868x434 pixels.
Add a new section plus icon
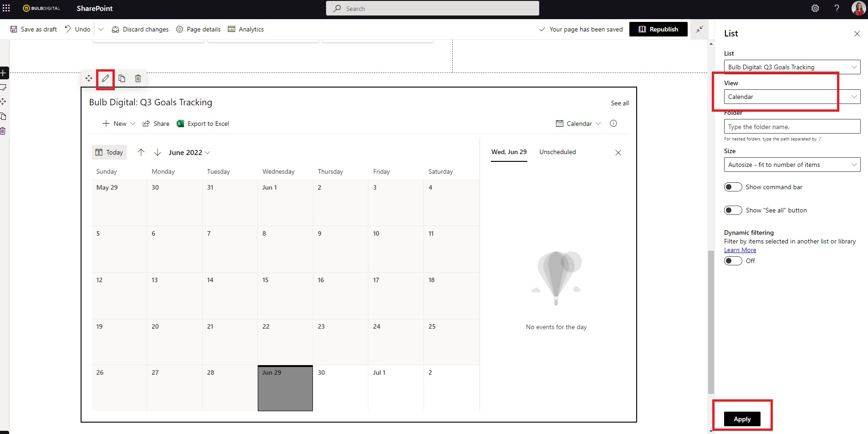pos(3,73)
